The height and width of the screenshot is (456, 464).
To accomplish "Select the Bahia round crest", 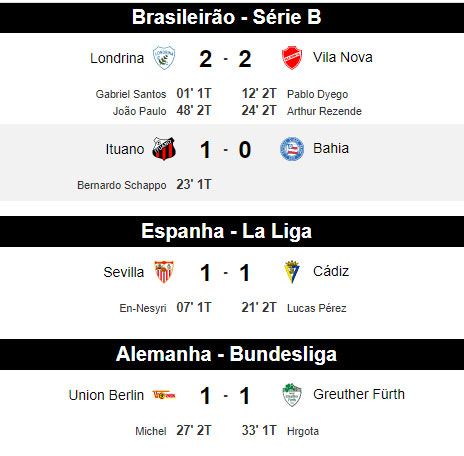I will point(292,149).
